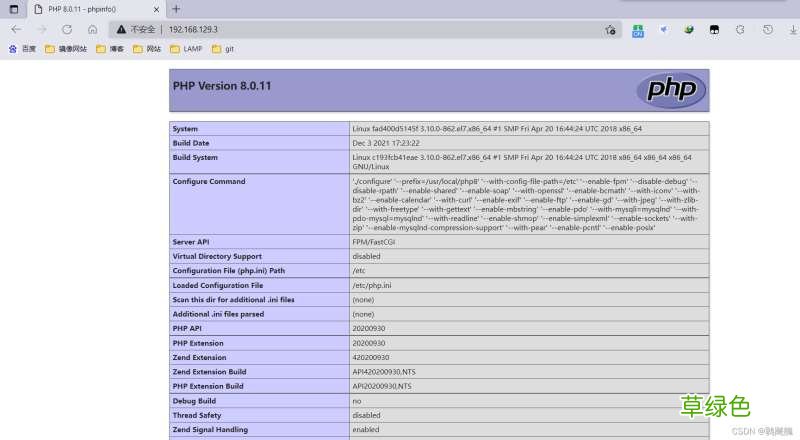
Task: Select the Build System row label
Action: [x=195, y=157]
